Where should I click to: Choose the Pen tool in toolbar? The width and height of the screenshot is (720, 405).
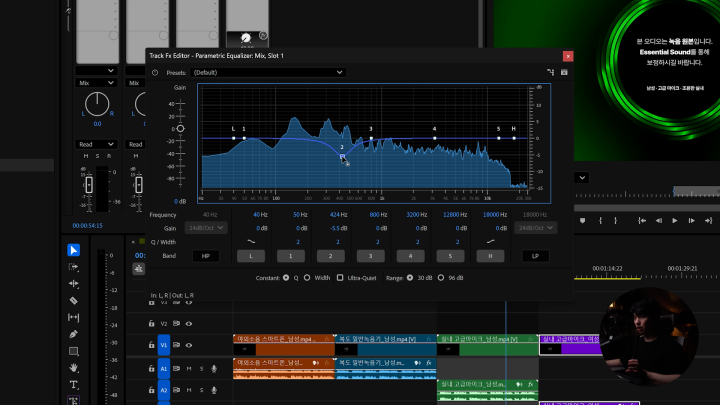tap(73, 334)
